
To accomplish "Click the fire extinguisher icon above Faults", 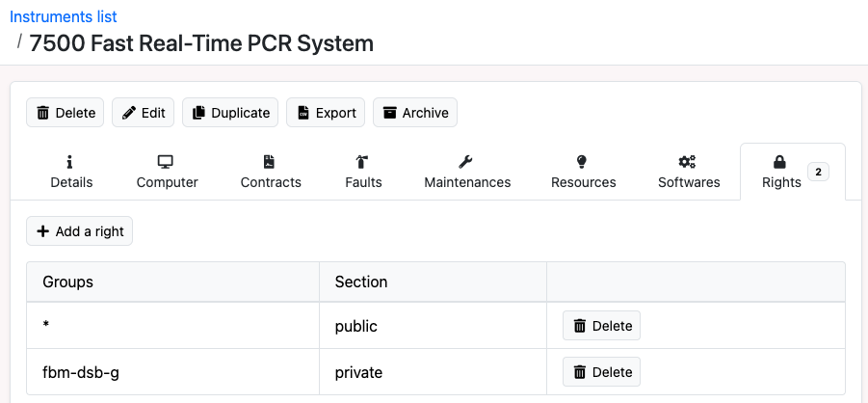I will [x=362, y=162].
